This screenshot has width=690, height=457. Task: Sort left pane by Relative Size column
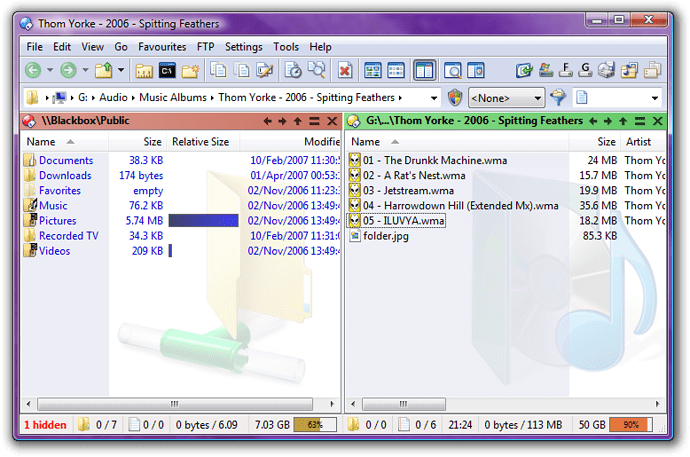coord(203,142)
